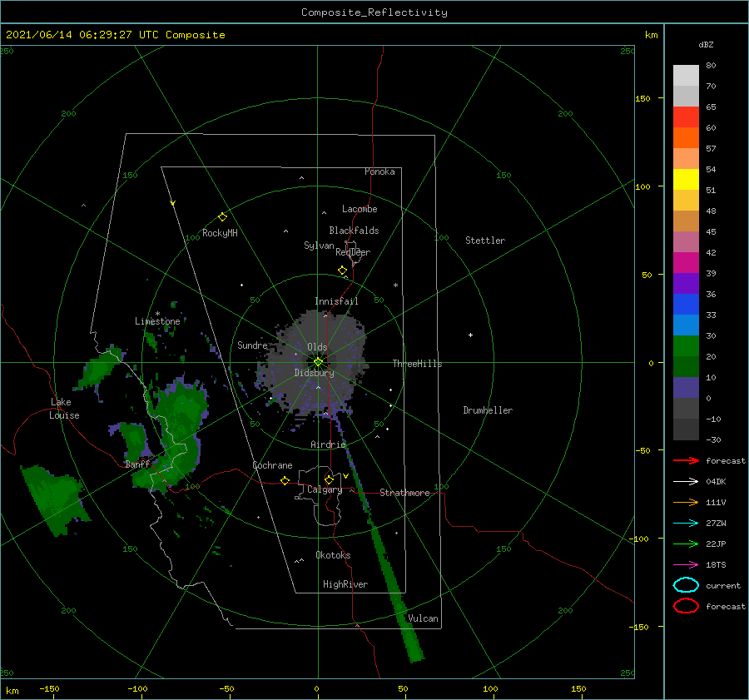Click the Sylvan label

point(319,246)
